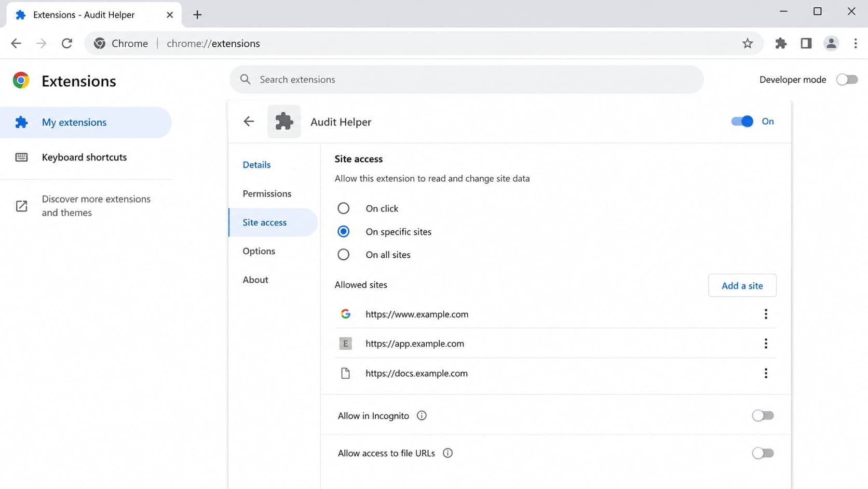Click the magnifier icon in search box

click(246, 79)
